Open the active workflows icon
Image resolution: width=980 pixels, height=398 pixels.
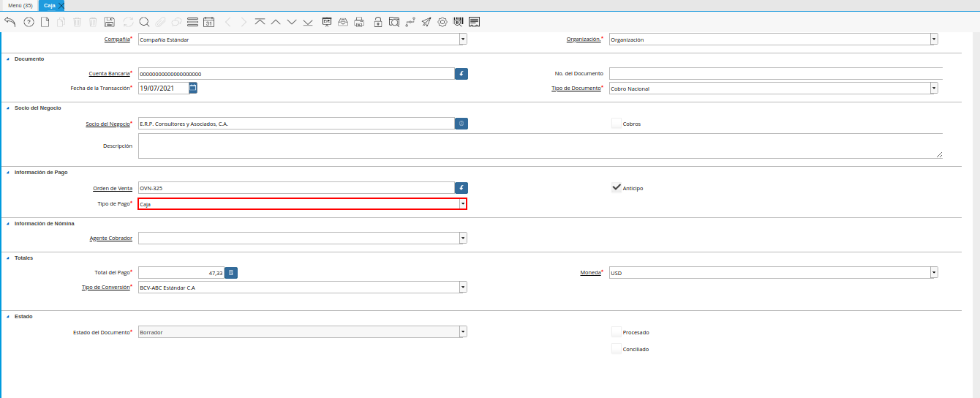point(410,22)
